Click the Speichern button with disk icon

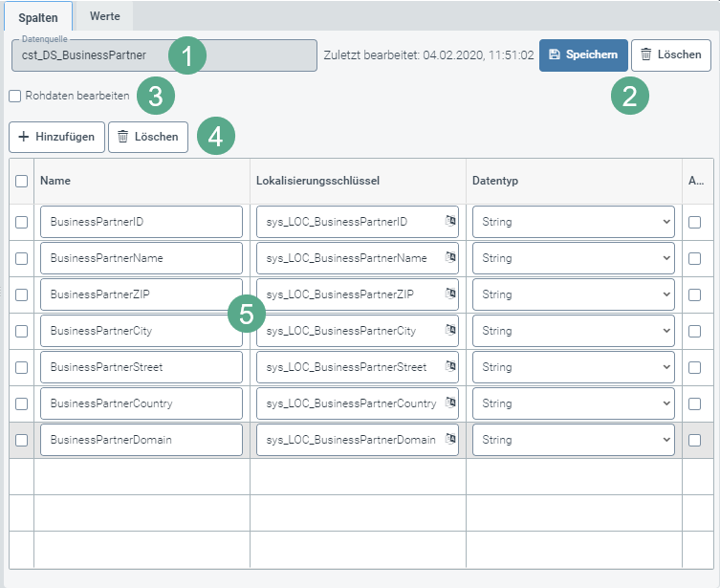point(583,55)
